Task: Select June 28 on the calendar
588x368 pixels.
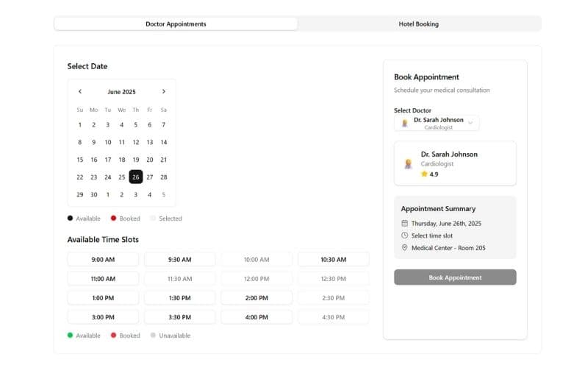Action: (163, 177)
